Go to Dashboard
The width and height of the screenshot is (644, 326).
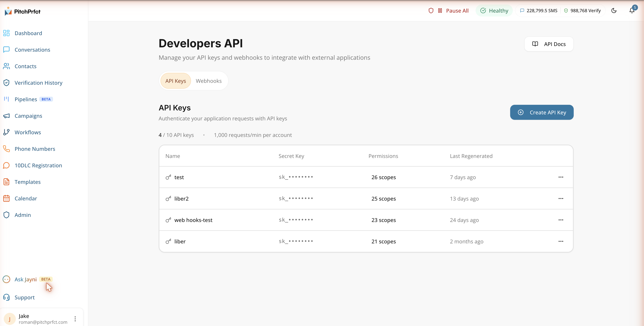click(x=28, y=33)
